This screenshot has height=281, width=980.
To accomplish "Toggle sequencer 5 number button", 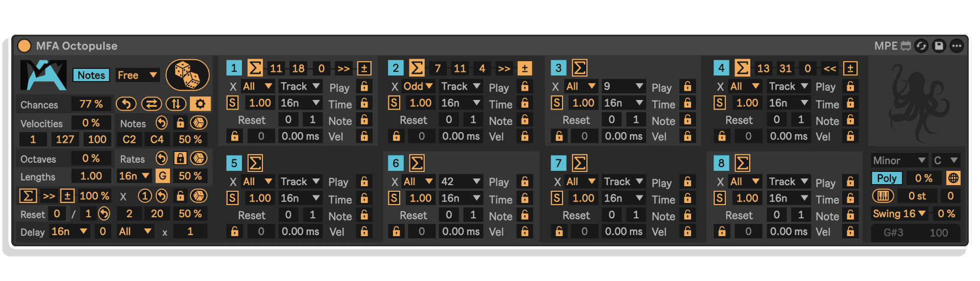I will click(234, 163).
